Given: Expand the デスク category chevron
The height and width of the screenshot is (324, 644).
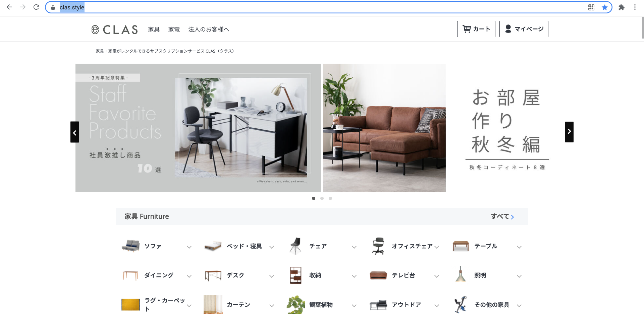Looking at the screenshot, I should pos(272,276).
